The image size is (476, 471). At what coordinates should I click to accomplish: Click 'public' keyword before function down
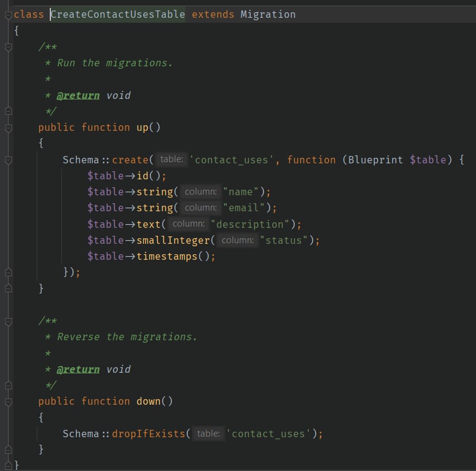coord(57,402)
